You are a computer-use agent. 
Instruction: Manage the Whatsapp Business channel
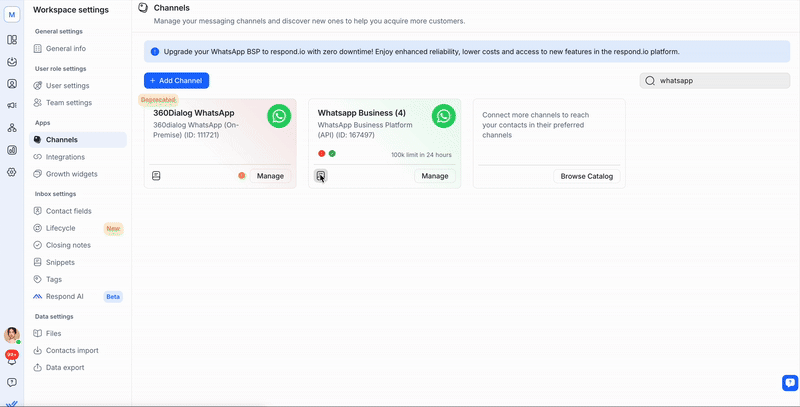[435, 176]
